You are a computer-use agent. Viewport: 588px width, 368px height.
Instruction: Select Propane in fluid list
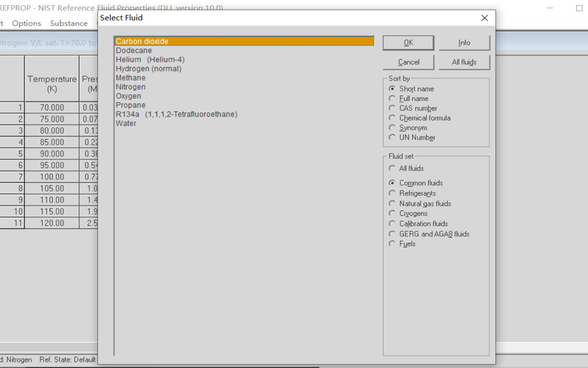point(244,105)
